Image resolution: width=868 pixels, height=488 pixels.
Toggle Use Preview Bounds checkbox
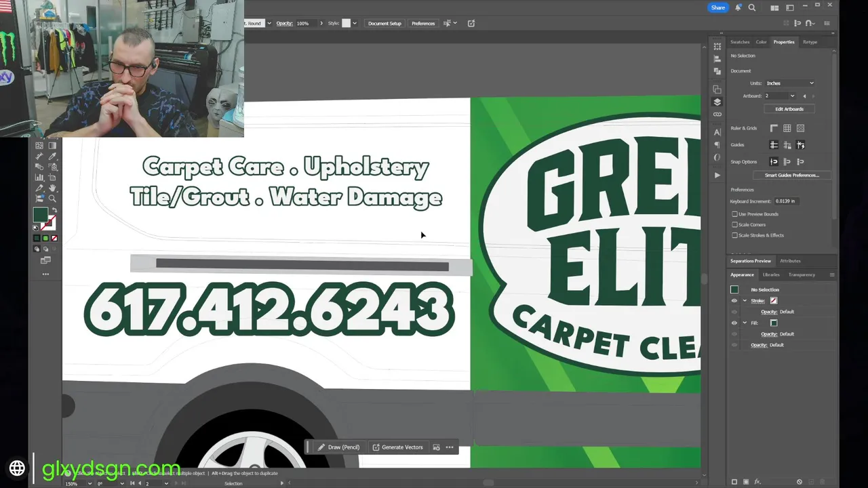tap(734, 214)
